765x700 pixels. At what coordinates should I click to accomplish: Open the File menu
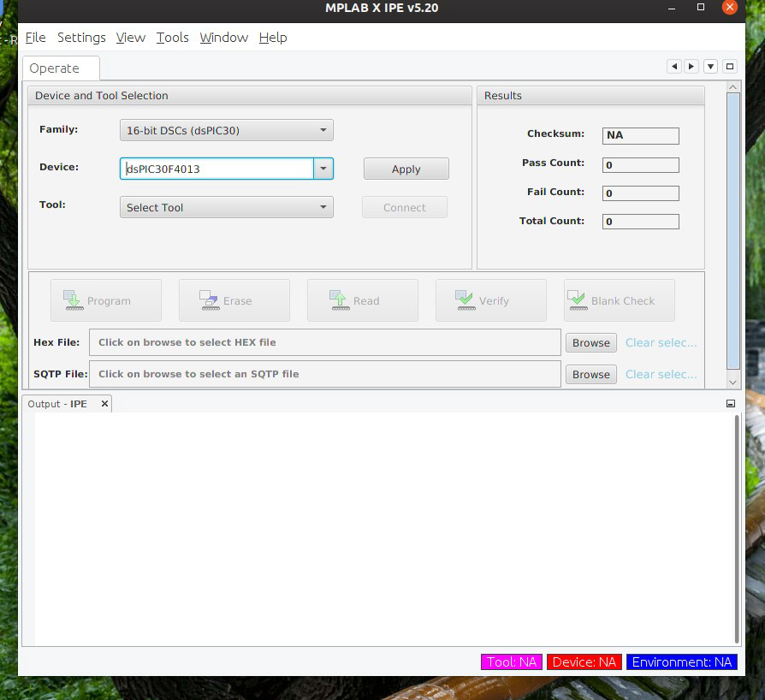(x=36, y=38)
